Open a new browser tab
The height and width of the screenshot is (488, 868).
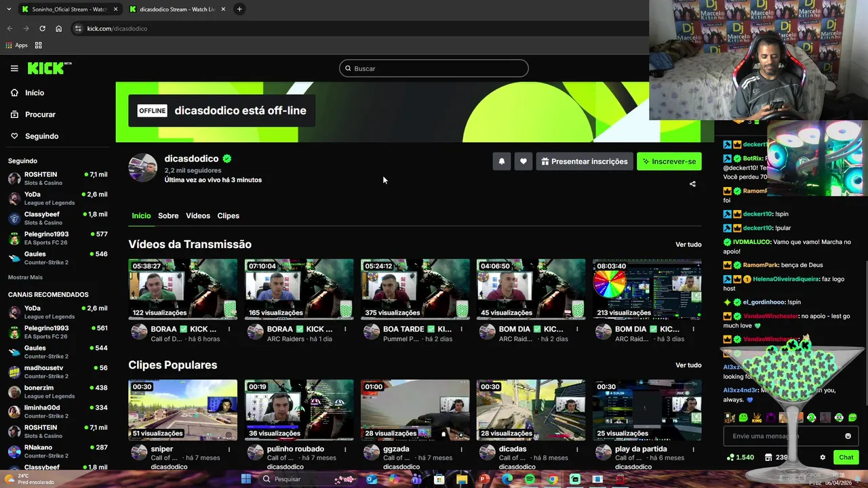[x=239, y=9]
